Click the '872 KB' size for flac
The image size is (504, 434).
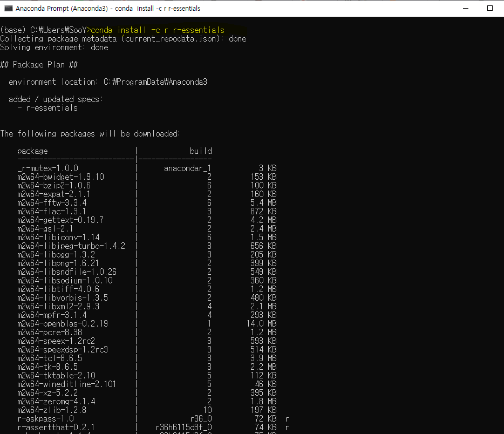click(x=263, y=212)
